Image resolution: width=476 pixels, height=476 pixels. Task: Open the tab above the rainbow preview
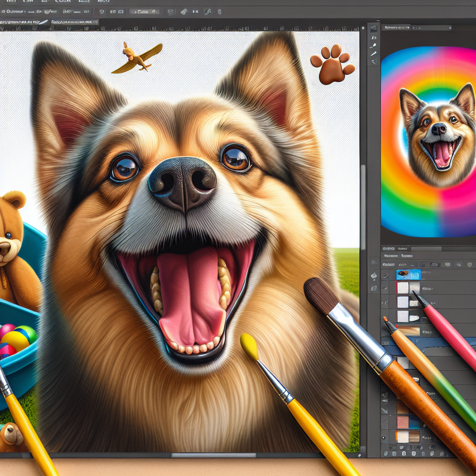click(396, 27)
